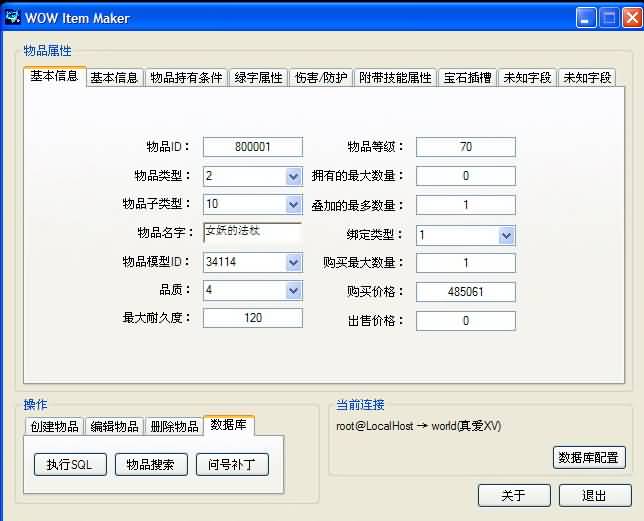Image resolution: width=644 pixels, height=521 pixels.
Task: Minimize the WOW Item Maker window
Action: [x=586, y=18]
